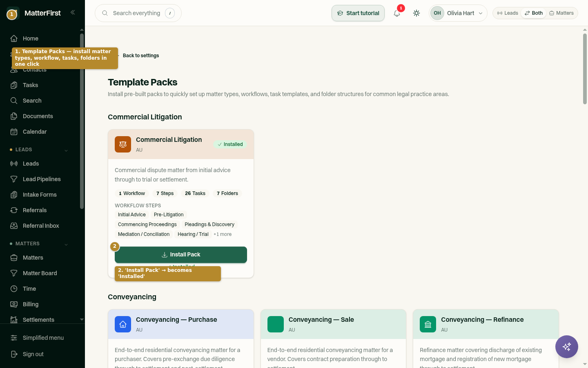
Task: Toggle light/dark theme sun icon
Action: 416,13
